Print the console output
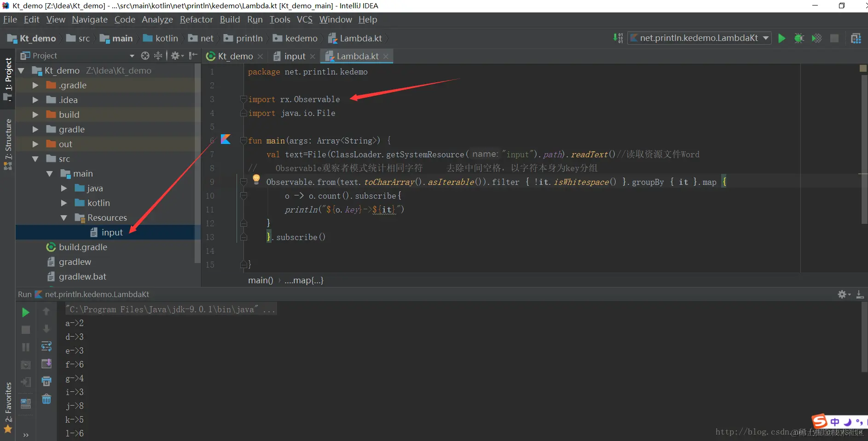The height and width of the screenshot is (441, 868). click(46, 381)
